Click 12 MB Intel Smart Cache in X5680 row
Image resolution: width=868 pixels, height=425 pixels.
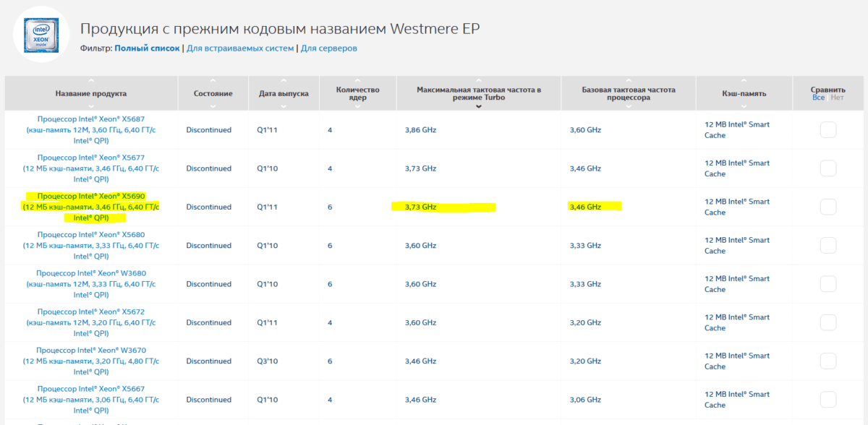(737, 245)
